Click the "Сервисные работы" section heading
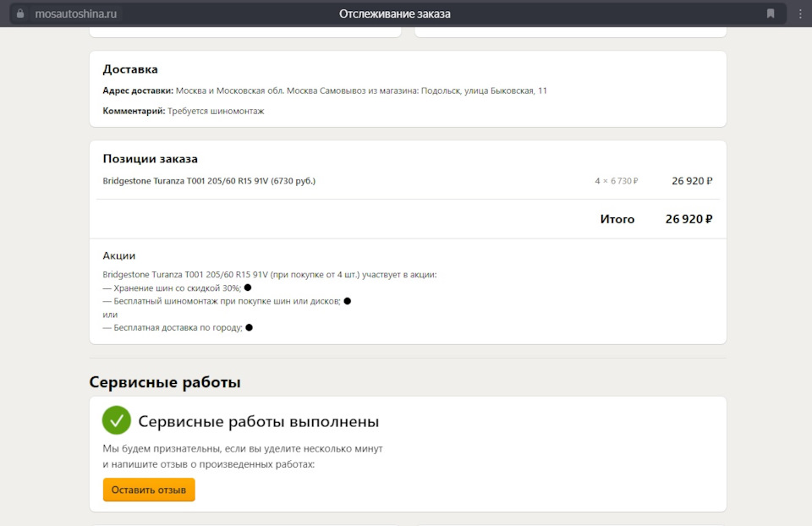 tap(165, 382)
